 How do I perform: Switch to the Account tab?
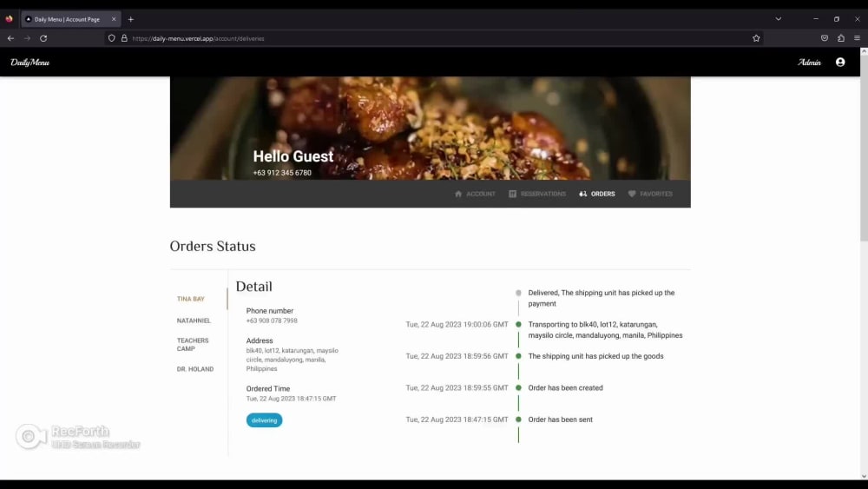475,194
